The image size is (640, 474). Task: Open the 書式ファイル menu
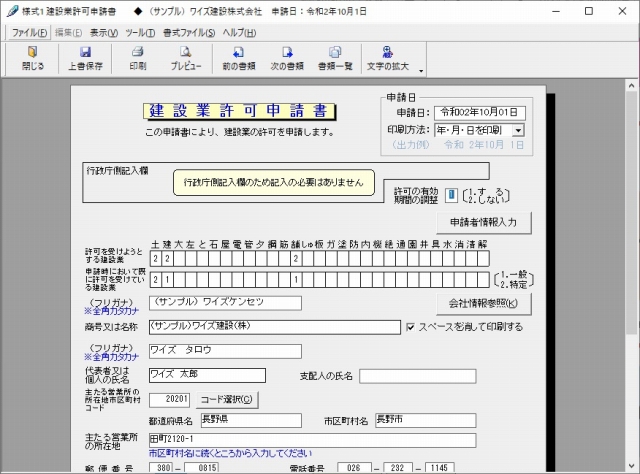(x=188, y=33)
